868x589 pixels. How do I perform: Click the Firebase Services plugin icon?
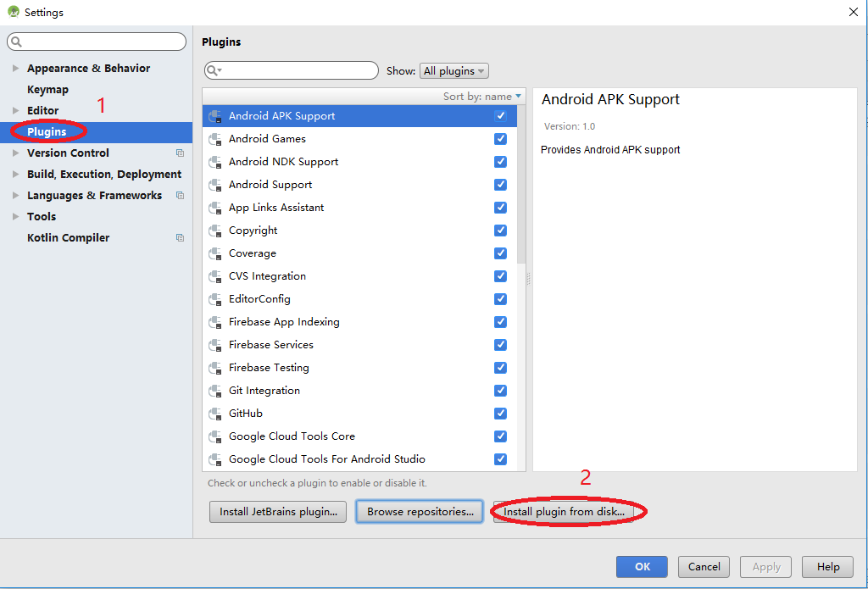pyautogui.click(x=214, y=345)
